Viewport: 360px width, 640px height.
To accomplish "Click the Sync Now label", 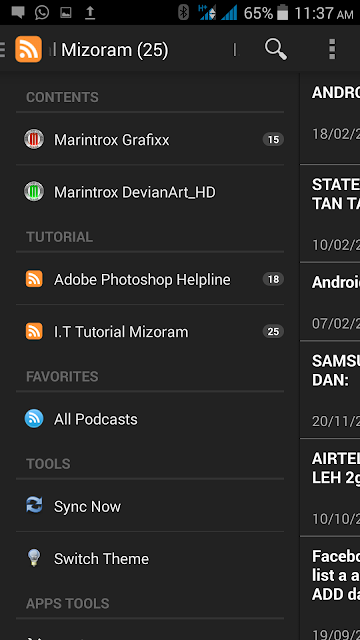I will click(x=87, y=507).
